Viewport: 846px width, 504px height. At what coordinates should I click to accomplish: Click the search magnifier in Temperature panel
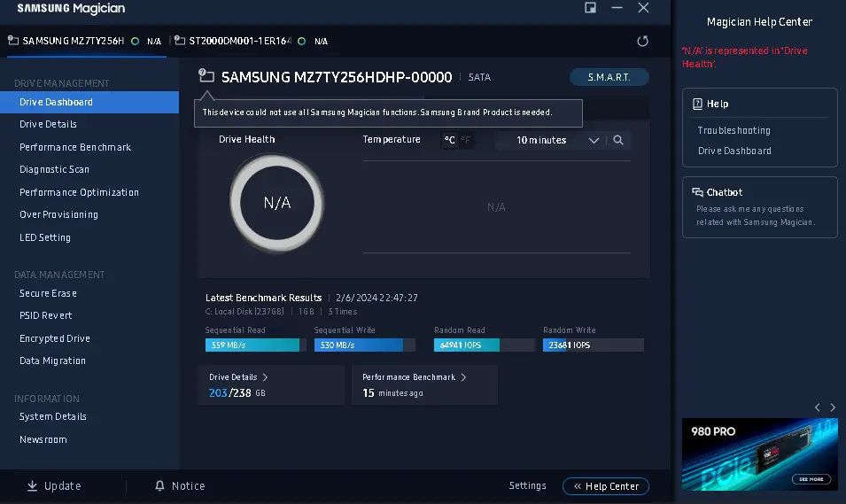(618, 140)
